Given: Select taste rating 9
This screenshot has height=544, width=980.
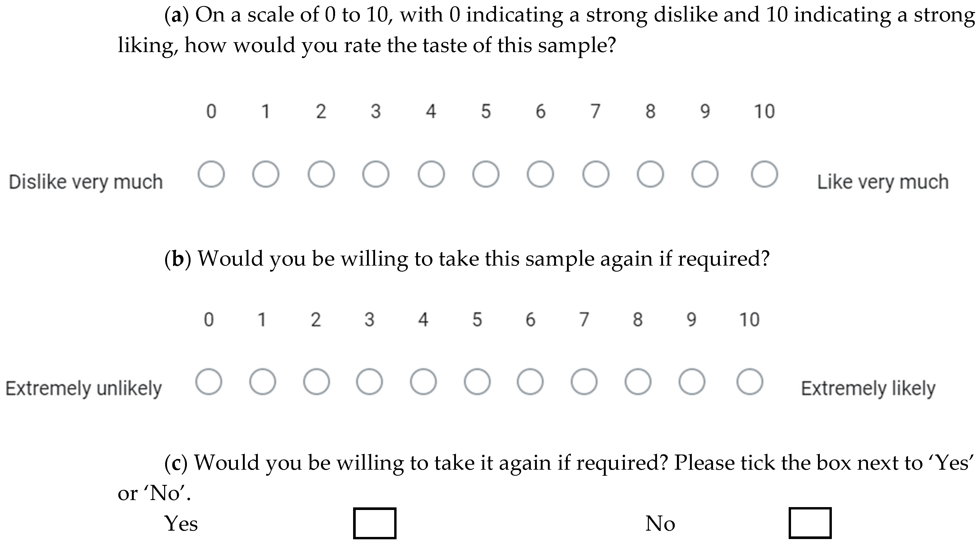Looking at the screenshot, I should click(705, 174).
